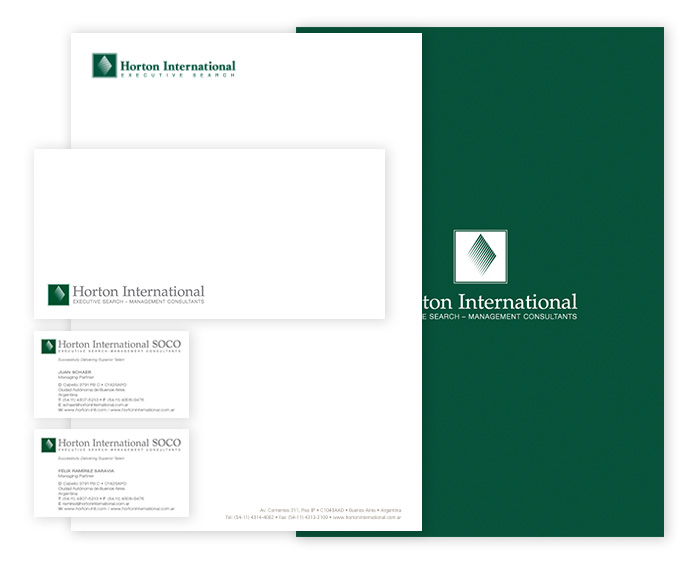Viewport: 696px width, 563px height.
Task: Click the white 'International' text on the green folder
Action: (x=518, y=302)
